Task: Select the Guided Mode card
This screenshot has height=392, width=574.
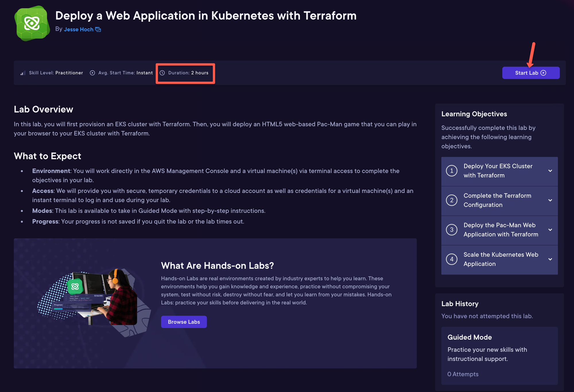Action: [499, 356]
